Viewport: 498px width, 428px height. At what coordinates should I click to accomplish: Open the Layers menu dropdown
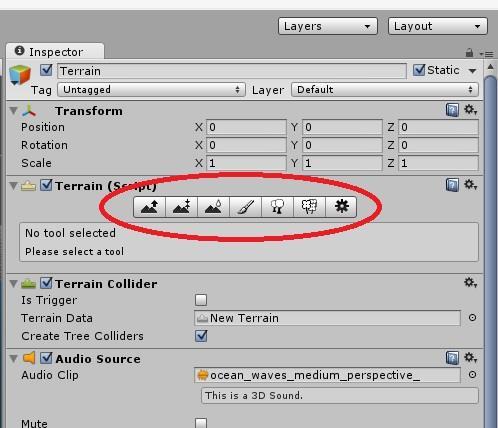[x=328, y=26]
